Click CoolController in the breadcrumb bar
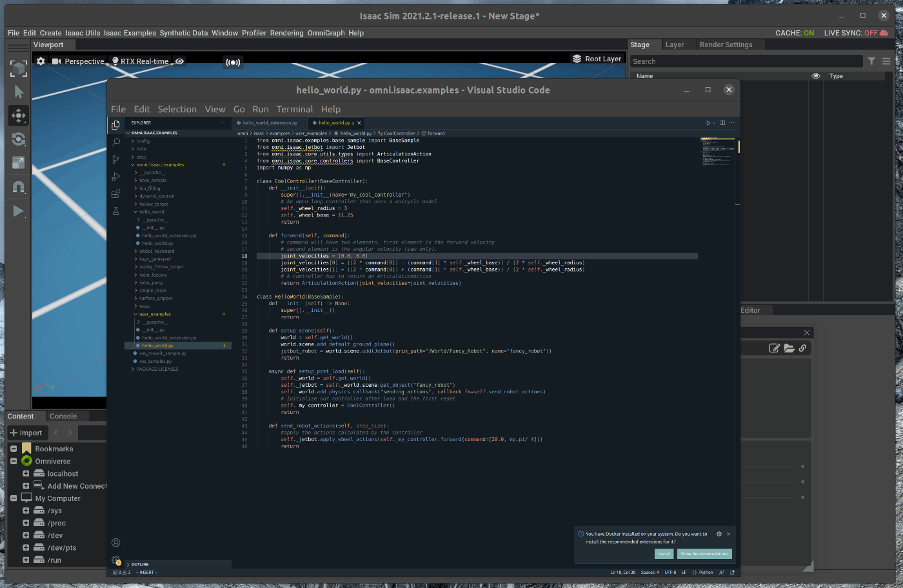This screenshot has width=903, height=588. click(x=399, y=133)
